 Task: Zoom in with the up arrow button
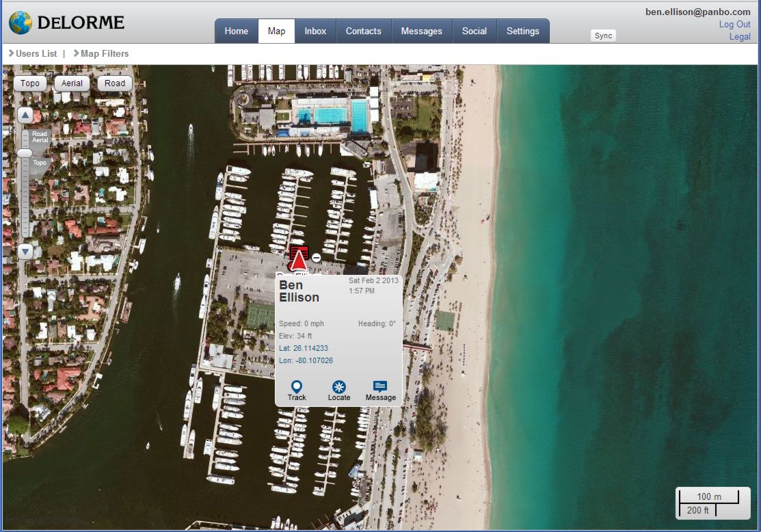coord(25,115)
